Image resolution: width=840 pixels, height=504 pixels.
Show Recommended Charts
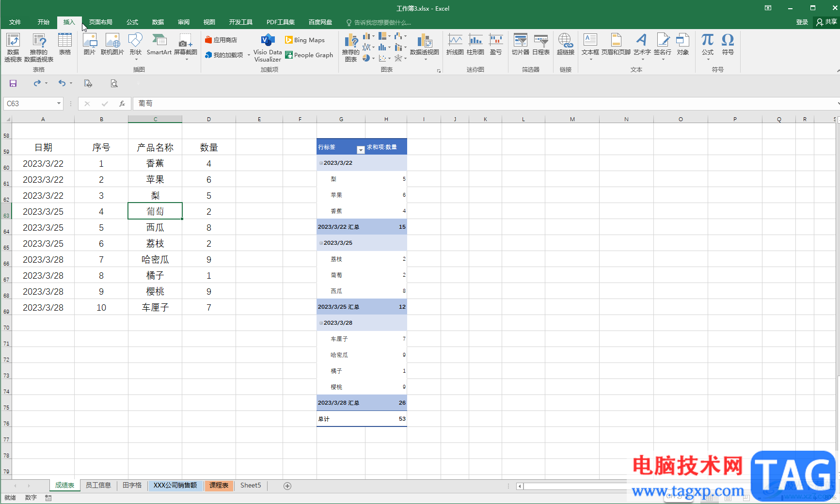pyautogui.click(x=351, y=47)
